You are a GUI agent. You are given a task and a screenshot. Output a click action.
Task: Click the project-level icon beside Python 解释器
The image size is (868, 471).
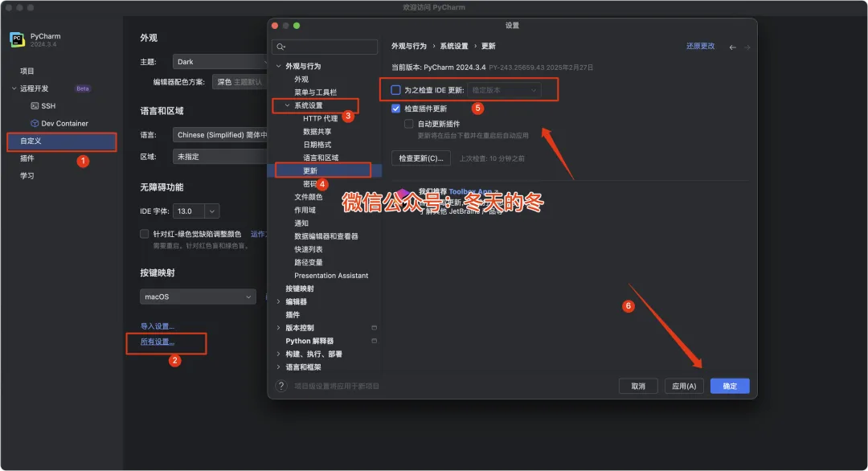point(375,341)
